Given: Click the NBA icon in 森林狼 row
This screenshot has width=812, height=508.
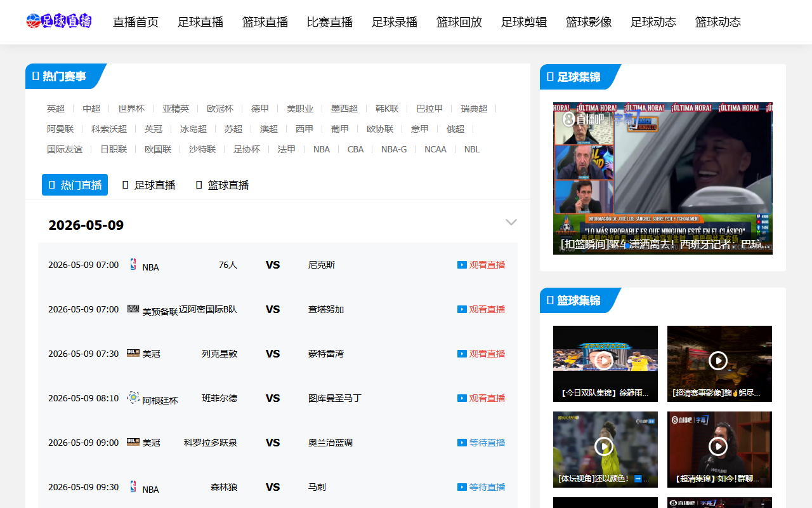Looking at the screenshot, I should [133, 486].
